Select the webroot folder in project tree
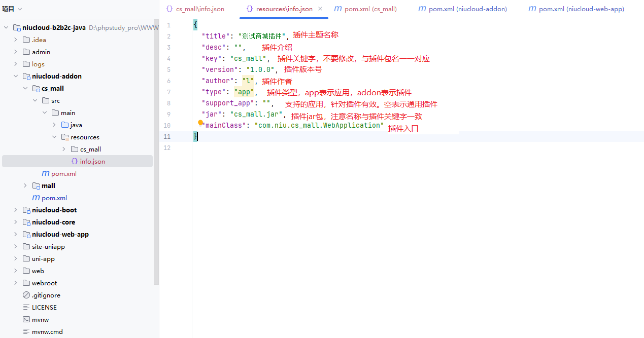Image resolution: width=644 pixels, height=338 pixels. tap(44, 283)
